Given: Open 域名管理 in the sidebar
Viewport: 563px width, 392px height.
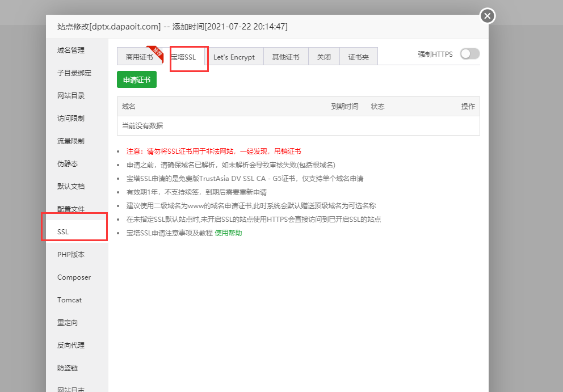Looking at the screenshot, I should click(x=70, y=50).
